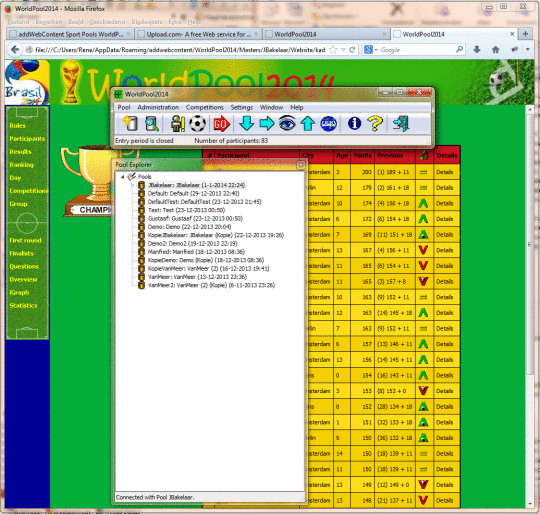540x514 pixels.
Task: Open the Window menu
Action: point(271,107)
